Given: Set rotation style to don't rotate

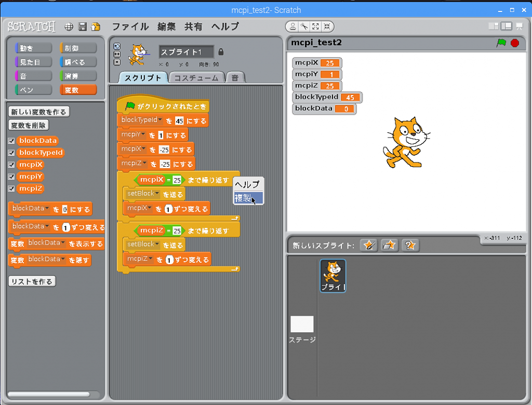Looking at the screenshot, I should pos(117,62).
